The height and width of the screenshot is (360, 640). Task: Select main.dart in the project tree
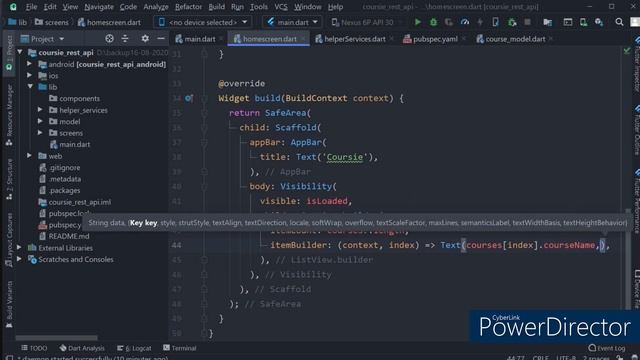pyautogui.click(x=70, y=144)
